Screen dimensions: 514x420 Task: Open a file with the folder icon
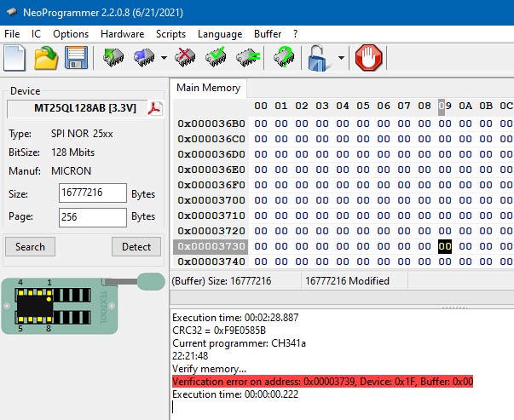[x=46, y=58]
